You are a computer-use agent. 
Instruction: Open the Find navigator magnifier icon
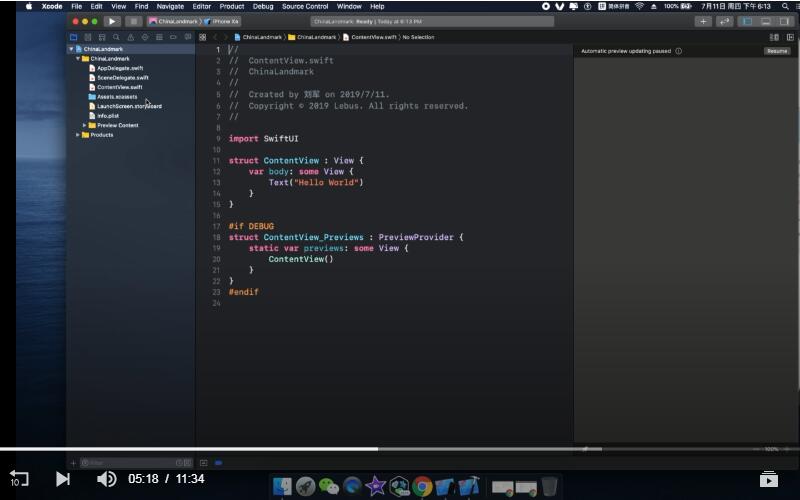point(115,37)
